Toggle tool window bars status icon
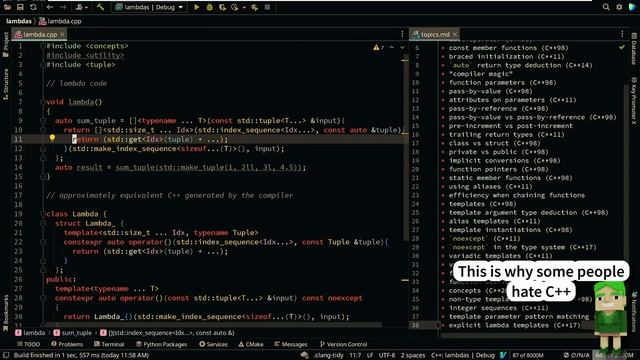The image size is (640, 360). pyautogui.click(x=6, y=355)
